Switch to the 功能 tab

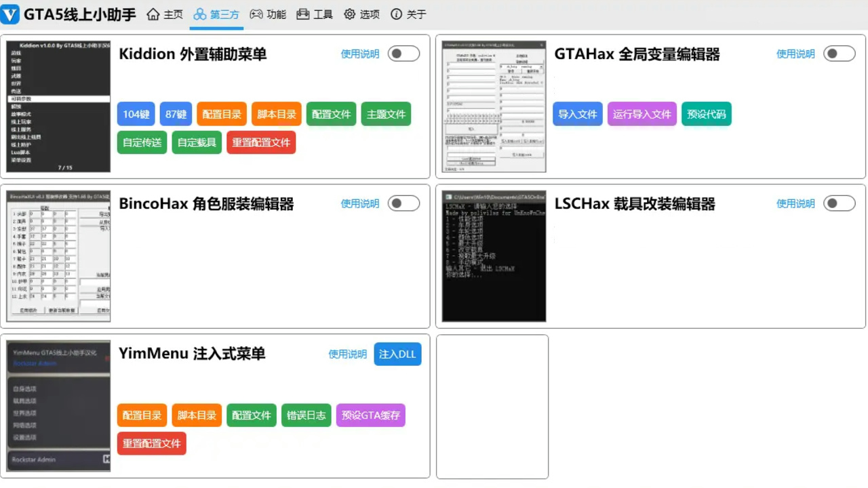tap(268, 14)
